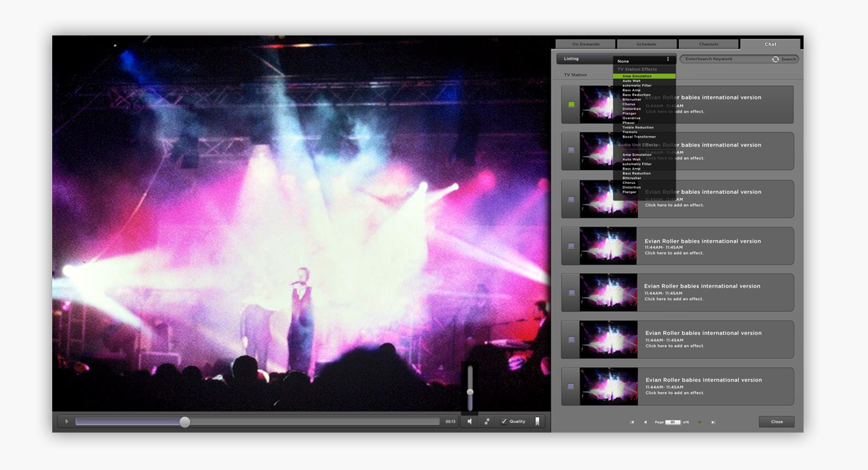Image resolution: width=868 pixels, height=470 pixels.
Task: Uncheck the green checkbox on first listing
Action: 571,104
